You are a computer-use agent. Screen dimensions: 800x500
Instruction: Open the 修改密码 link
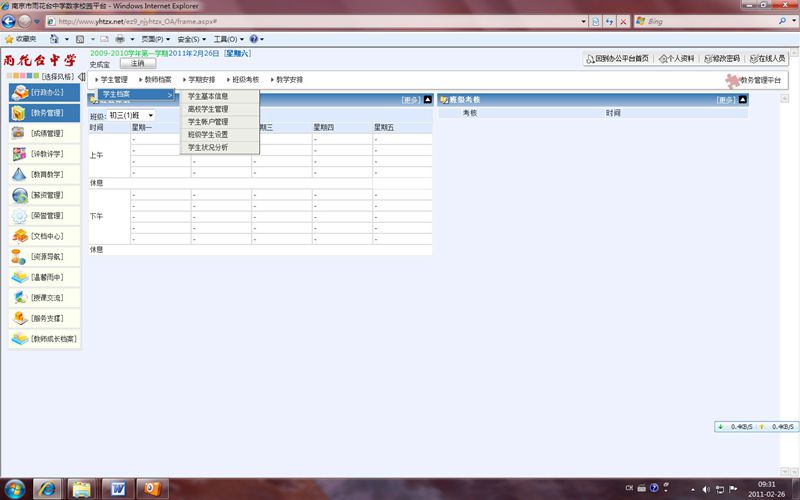(x=719, y=59)
